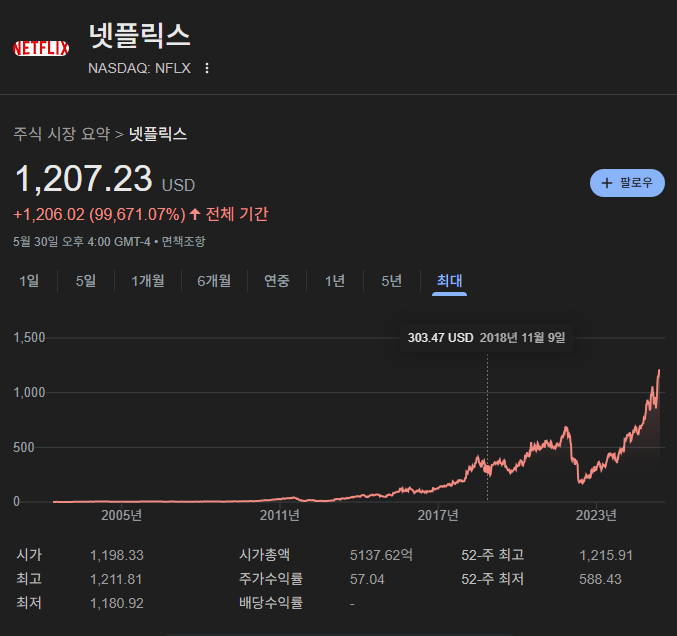Click the 주가수익률 label

click(271, 579)
